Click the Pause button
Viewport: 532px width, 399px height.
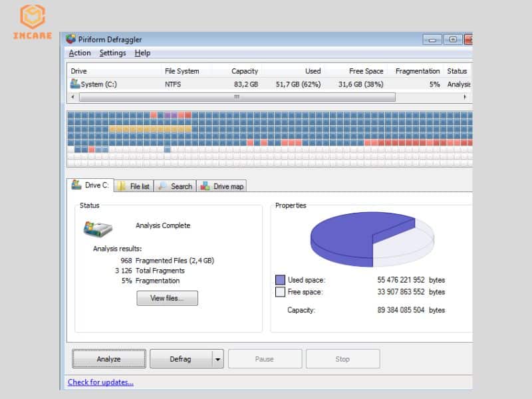(265, 359)
